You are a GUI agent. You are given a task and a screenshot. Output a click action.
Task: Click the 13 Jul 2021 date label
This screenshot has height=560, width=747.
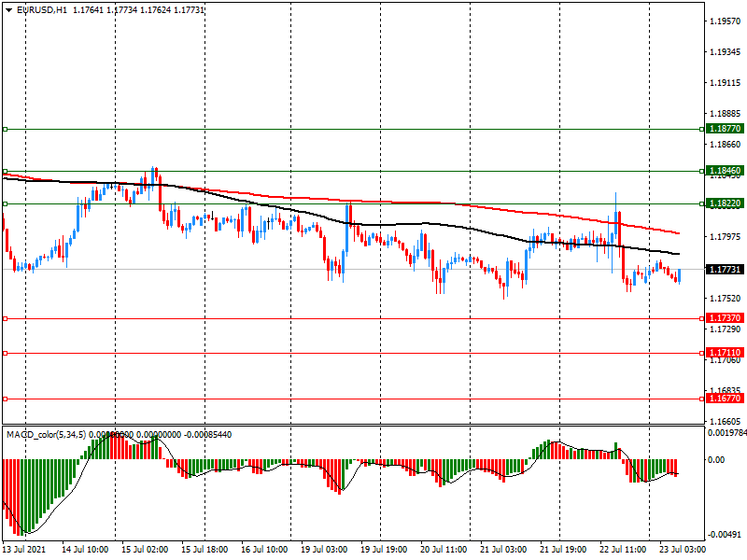24,550
